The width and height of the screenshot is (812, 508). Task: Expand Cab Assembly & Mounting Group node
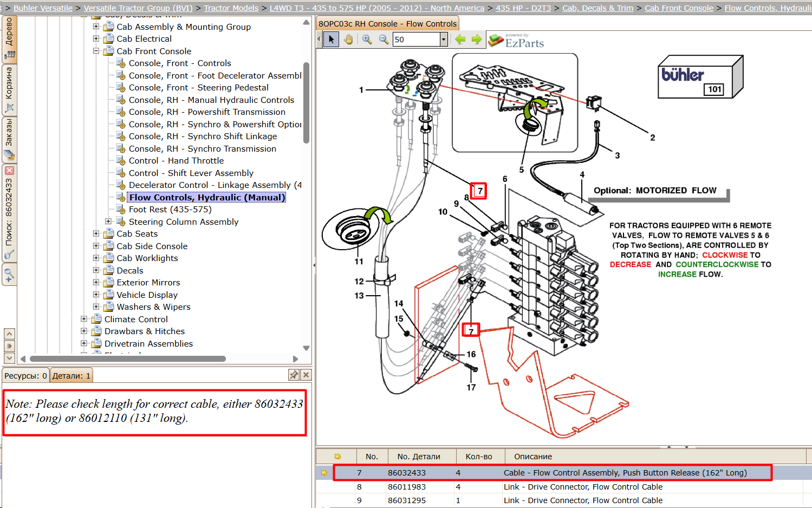pyautogui.click(x=96, y=27)
